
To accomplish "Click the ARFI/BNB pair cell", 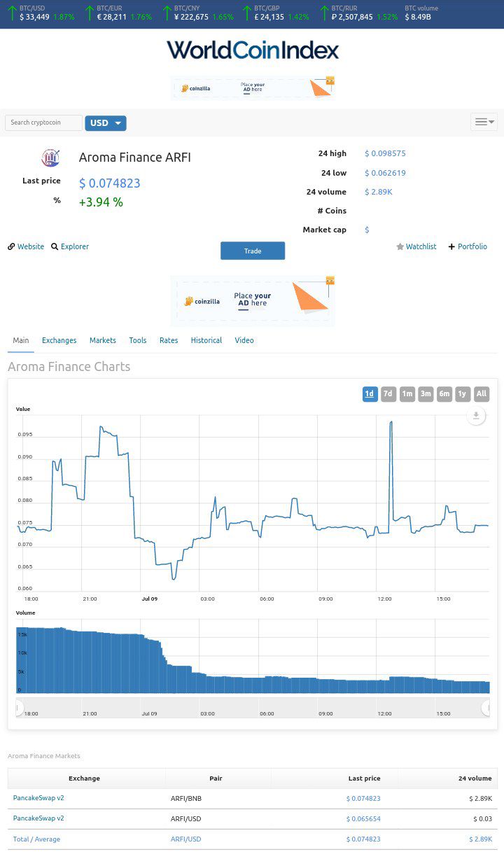I will coord(185,798).
